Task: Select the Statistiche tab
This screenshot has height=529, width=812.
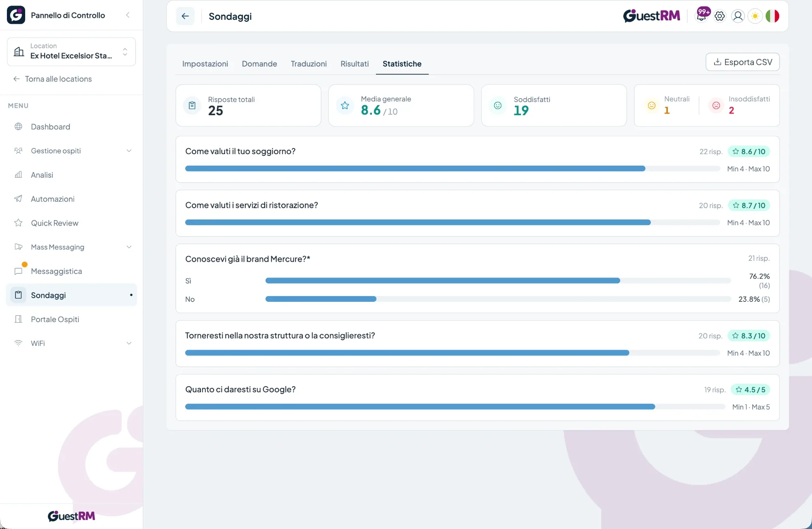Action: click(x=402, y=64)
